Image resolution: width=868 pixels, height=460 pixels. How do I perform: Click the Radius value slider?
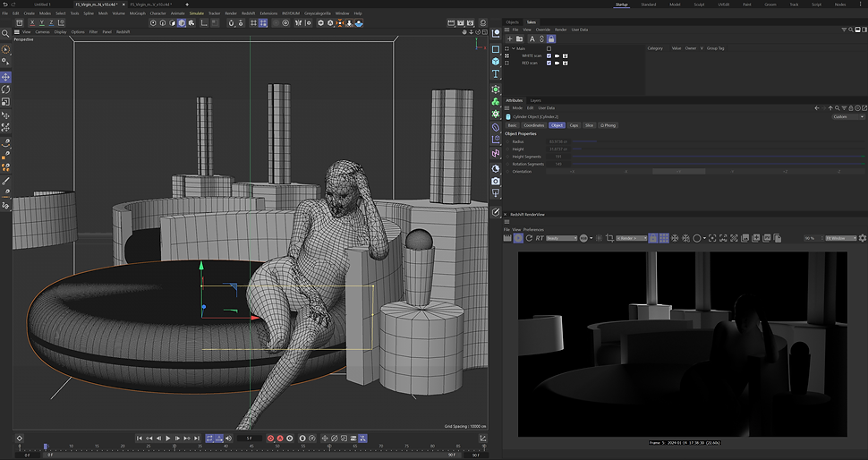point(718,141)
